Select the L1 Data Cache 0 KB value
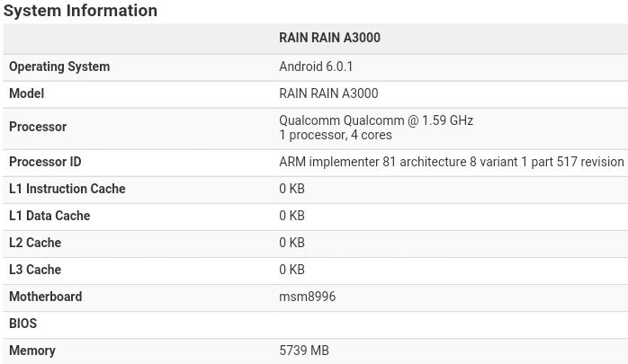 coord(292,216)
